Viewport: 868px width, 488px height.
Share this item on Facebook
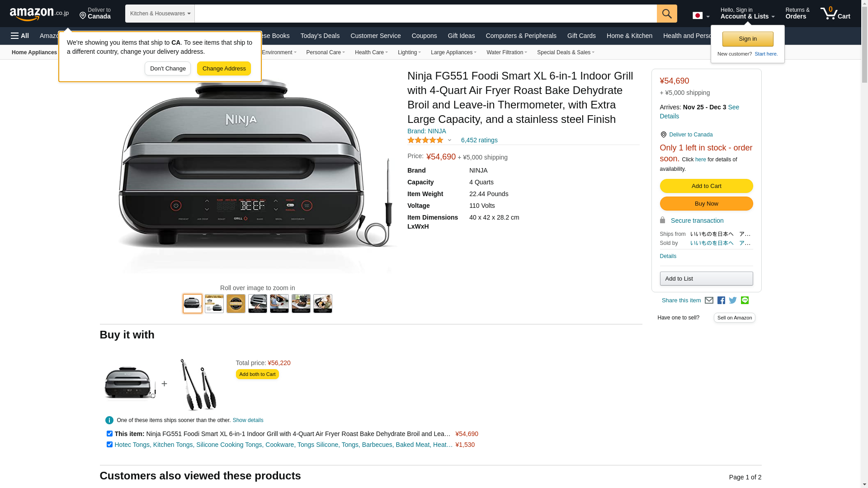point(721,300)
